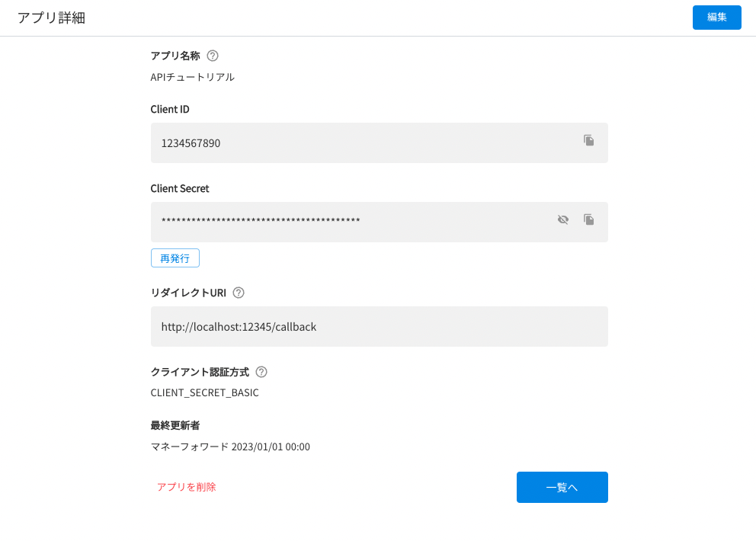Select the マネーフォワード last updater text
Image resolution: width=756 pixels, height=541 pixels.
[x=230, y=447]
